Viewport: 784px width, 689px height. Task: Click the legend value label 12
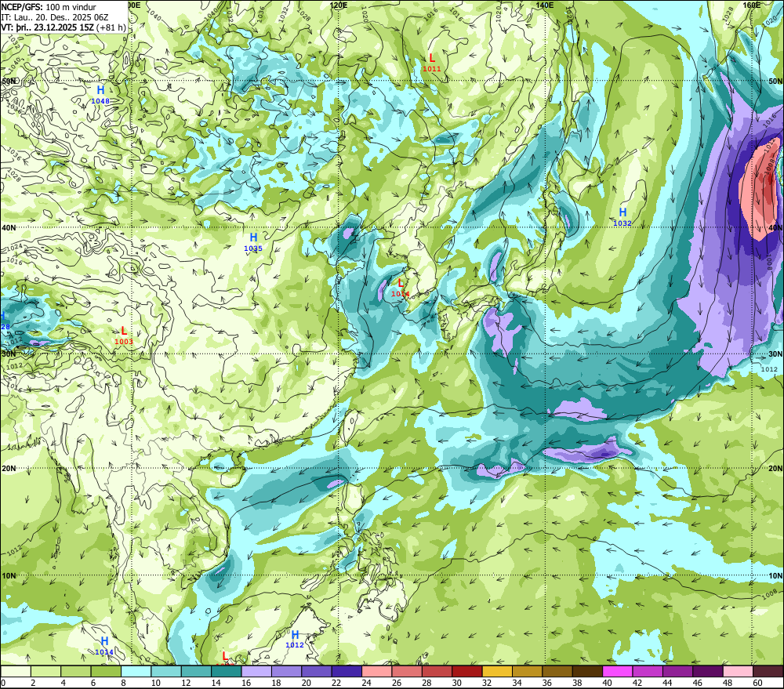(186, 683)
